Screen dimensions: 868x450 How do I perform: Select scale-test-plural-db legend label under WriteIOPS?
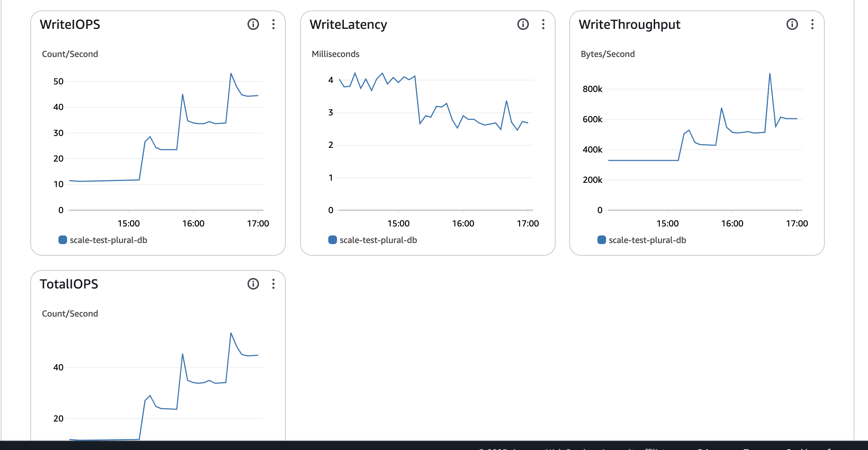pyautogui.click(x=109, y=240)
